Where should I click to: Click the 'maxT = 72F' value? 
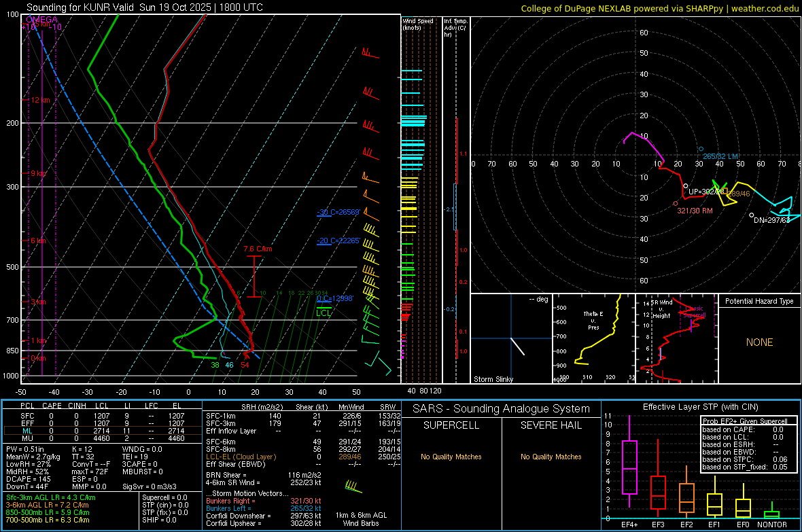tap(90, 472)
